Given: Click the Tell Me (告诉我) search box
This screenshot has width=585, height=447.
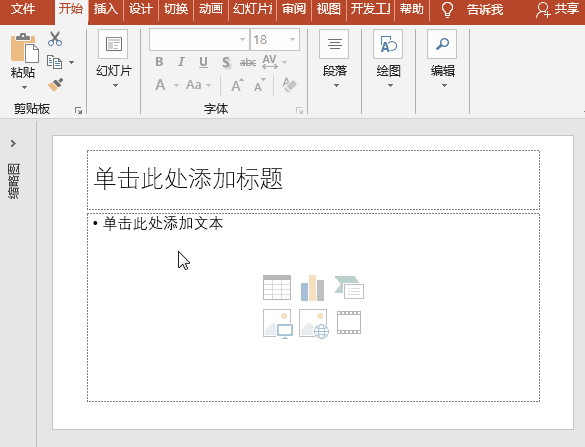Looking at the screenshot, I should (x=485, y=9).
